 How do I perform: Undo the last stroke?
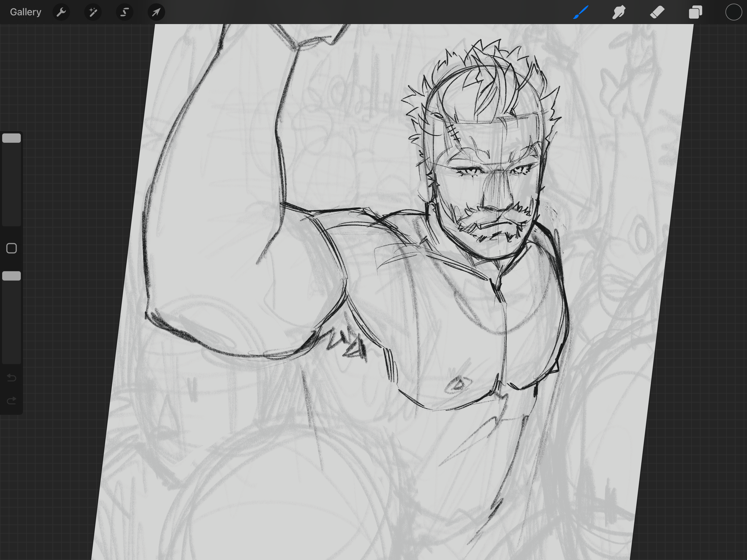pyautogui.click(x=11, y=377)
